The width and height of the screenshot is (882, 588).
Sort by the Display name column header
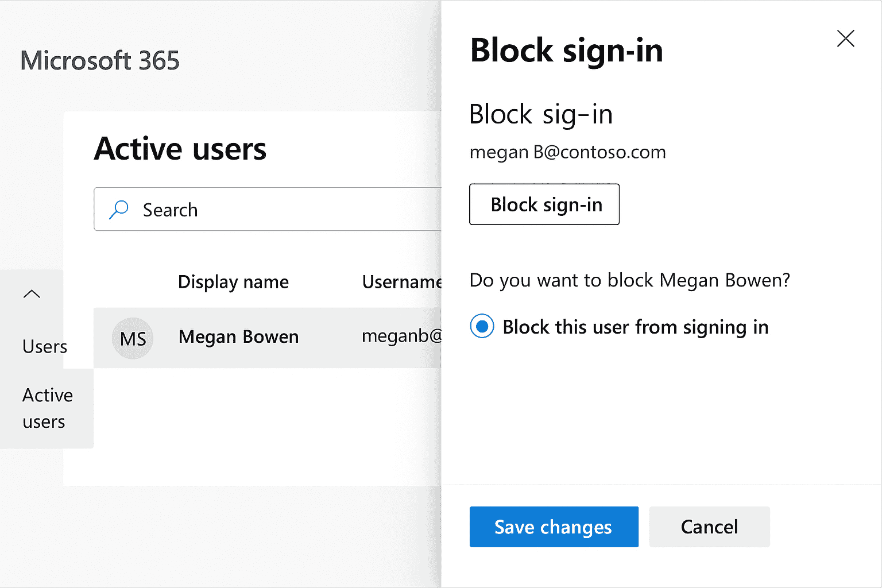(233, 282)
